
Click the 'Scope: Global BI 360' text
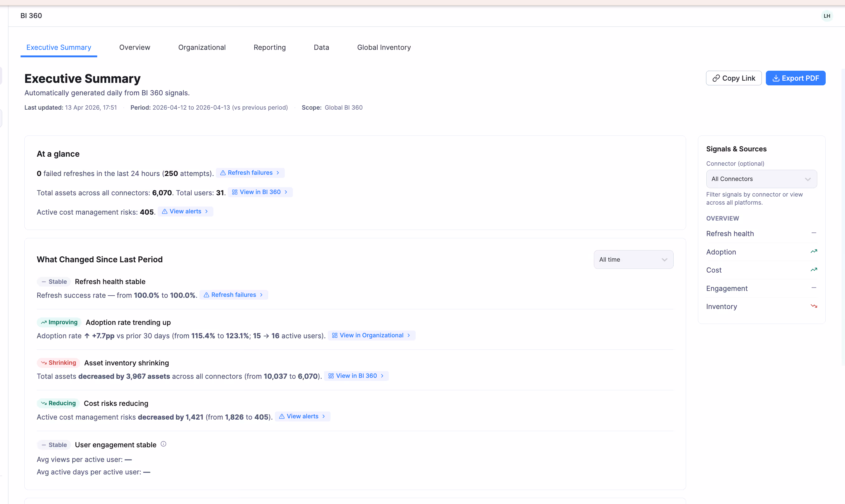(x=332, y=108)
